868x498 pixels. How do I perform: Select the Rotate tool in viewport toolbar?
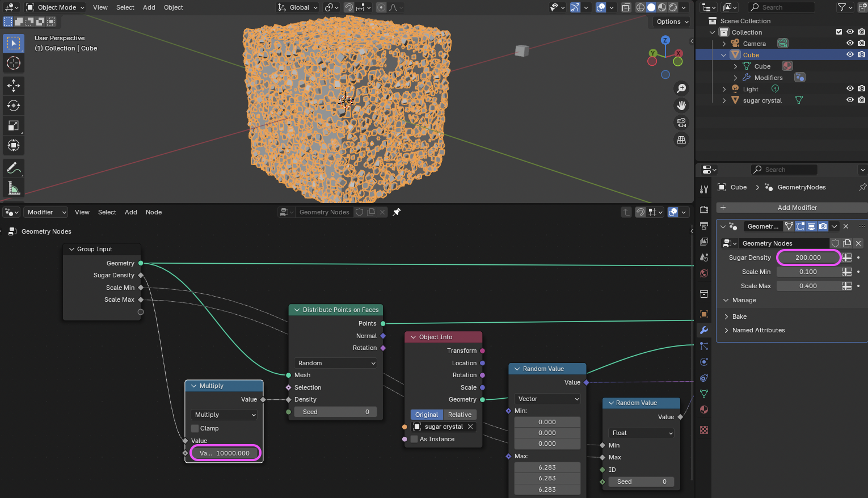point(14,105)
